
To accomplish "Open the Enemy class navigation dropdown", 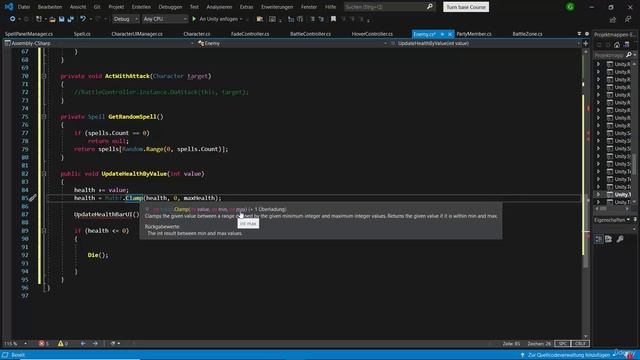I will coord(292,43).
